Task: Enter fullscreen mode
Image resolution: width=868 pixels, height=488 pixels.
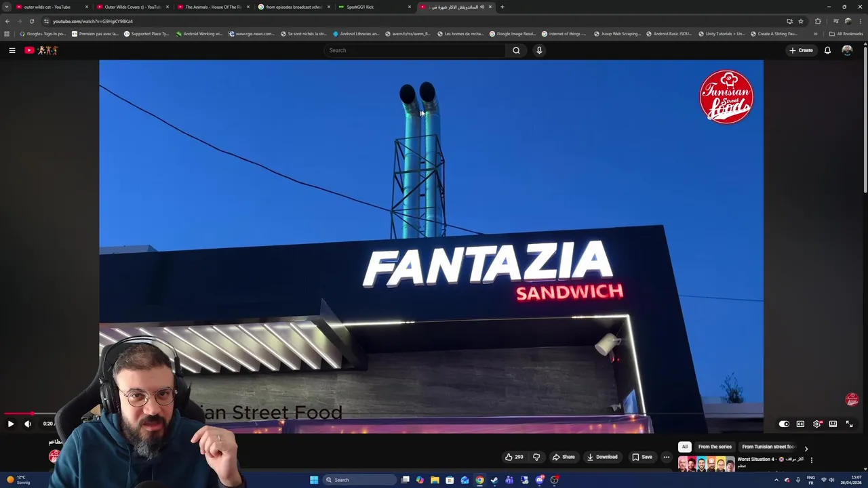Action: 849,424
